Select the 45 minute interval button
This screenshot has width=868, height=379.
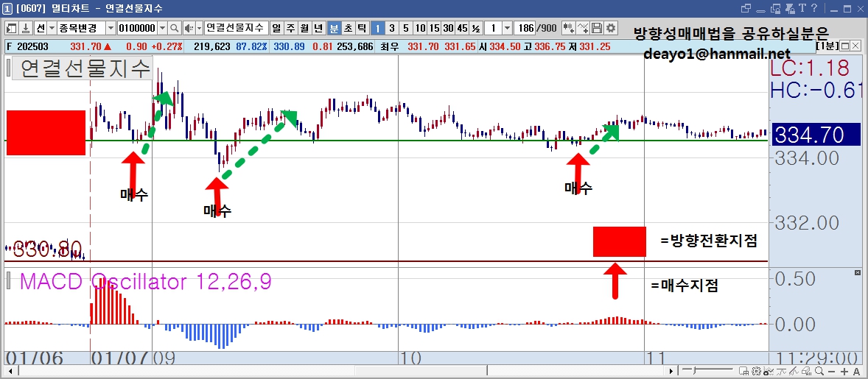point(462,28)
